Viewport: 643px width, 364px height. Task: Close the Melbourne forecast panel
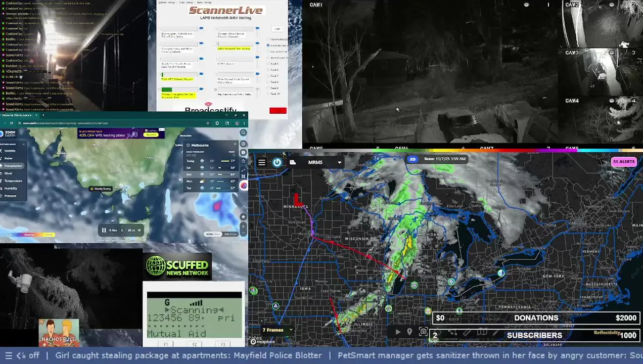coord(235,144)
